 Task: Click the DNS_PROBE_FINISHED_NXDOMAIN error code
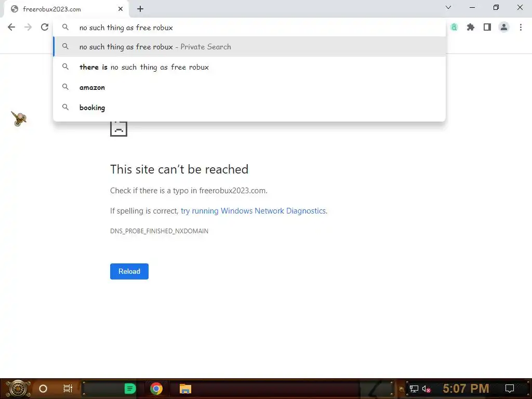click(159, 231)
